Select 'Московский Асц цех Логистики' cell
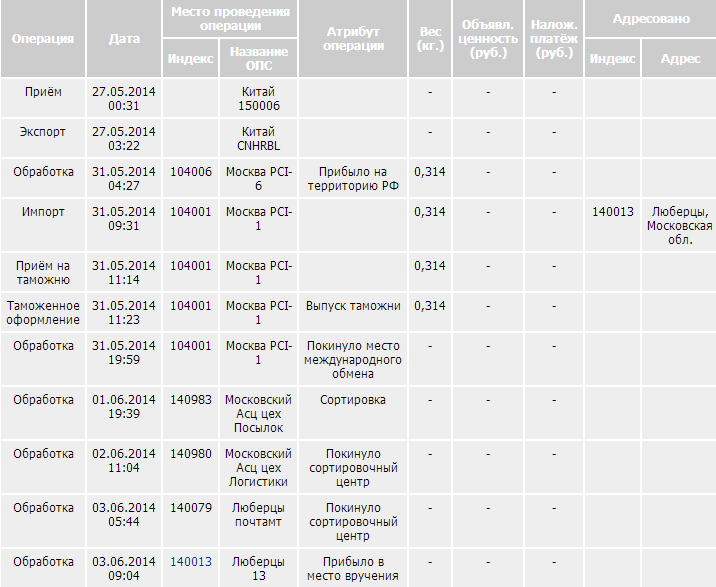 258,467
